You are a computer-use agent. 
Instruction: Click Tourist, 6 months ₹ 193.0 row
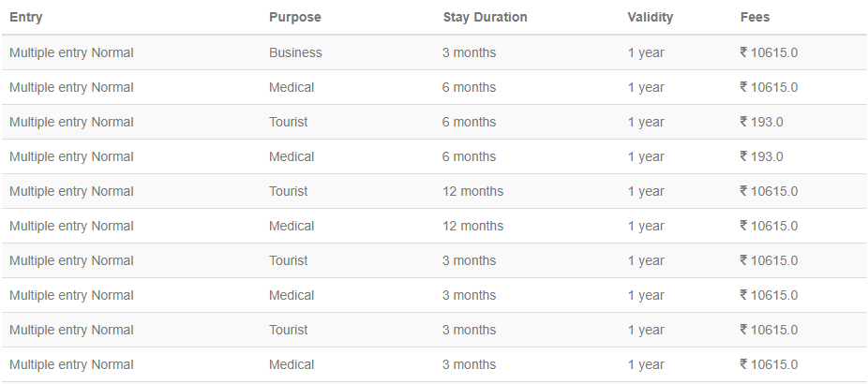(x=288, y=122)
